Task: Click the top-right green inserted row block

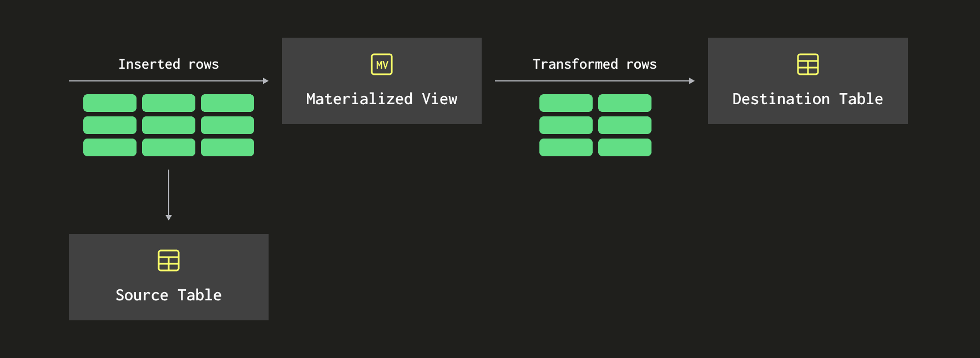Action: 228,103
